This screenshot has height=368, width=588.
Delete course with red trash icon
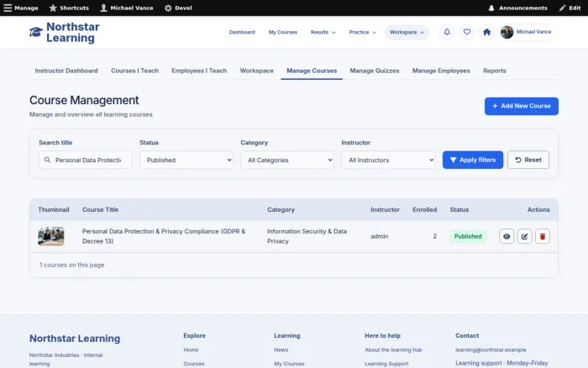(x=543, y=236)
